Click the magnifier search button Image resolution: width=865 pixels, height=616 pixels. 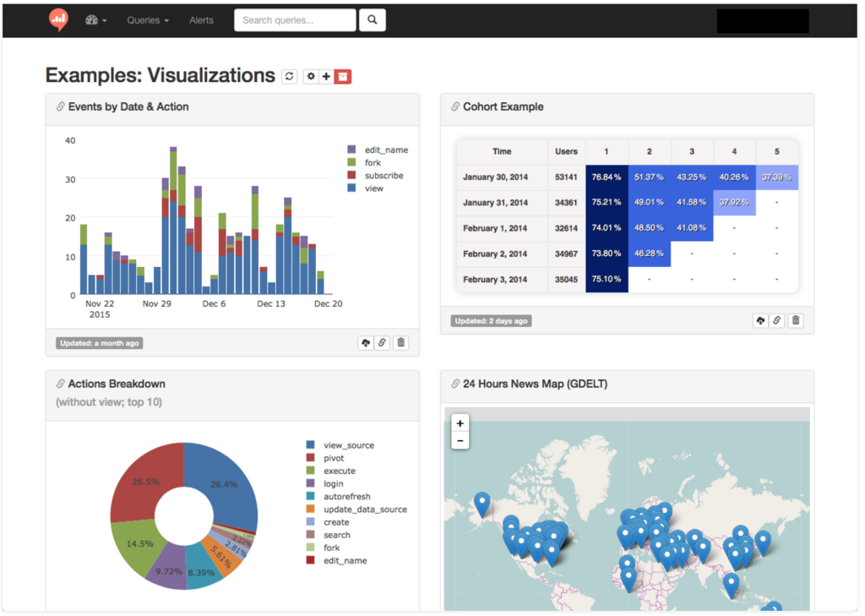click(373, 20)
